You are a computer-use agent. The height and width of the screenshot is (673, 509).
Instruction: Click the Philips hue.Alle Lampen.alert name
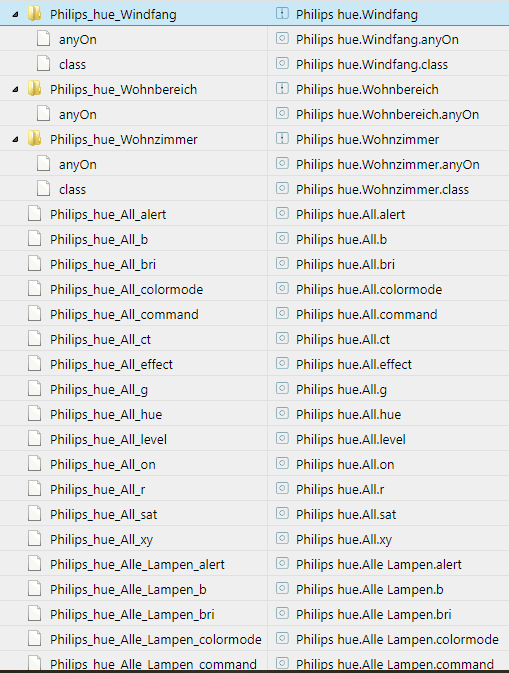[x=379, y=565]
